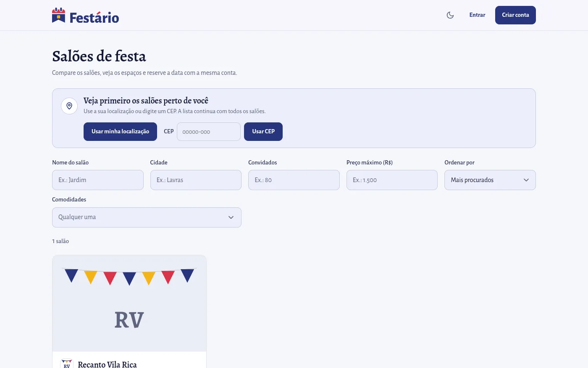Open the Recanto Vila Rica bunting thumbnail
Viewport: 588px width, 368px height.
[x=129, y=303]
